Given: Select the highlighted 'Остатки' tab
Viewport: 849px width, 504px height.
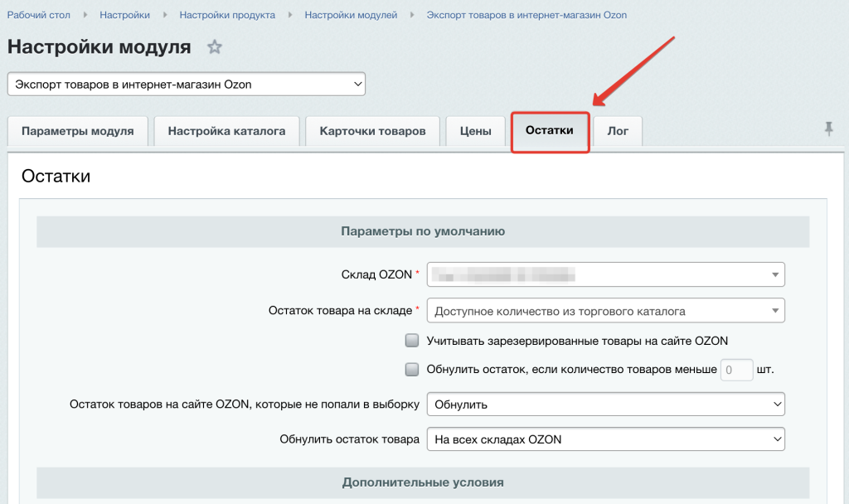Looking at the screenshot, I should tap(550, 131).
